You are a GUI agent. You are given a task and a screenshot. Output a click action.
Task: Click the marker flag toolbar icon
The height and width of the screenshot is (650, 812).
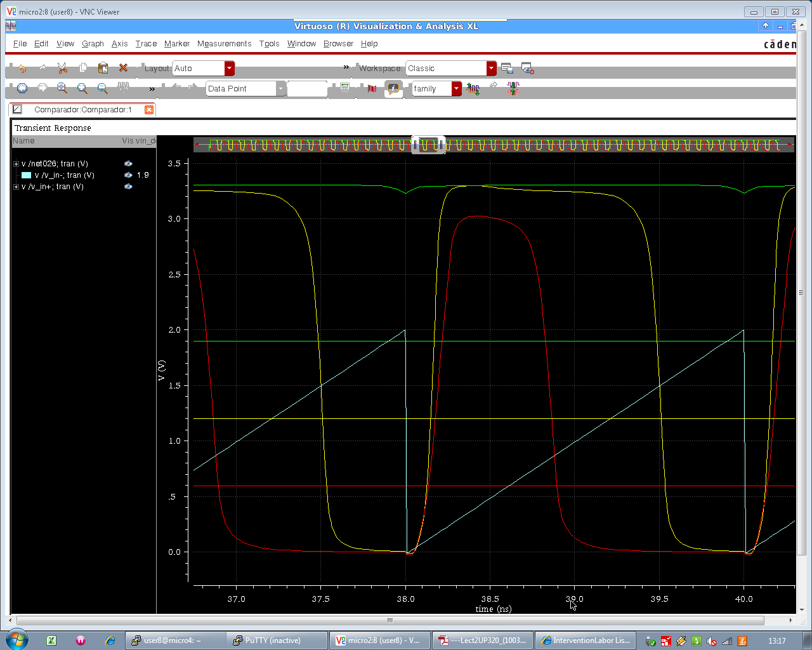[x=372, y=89]
